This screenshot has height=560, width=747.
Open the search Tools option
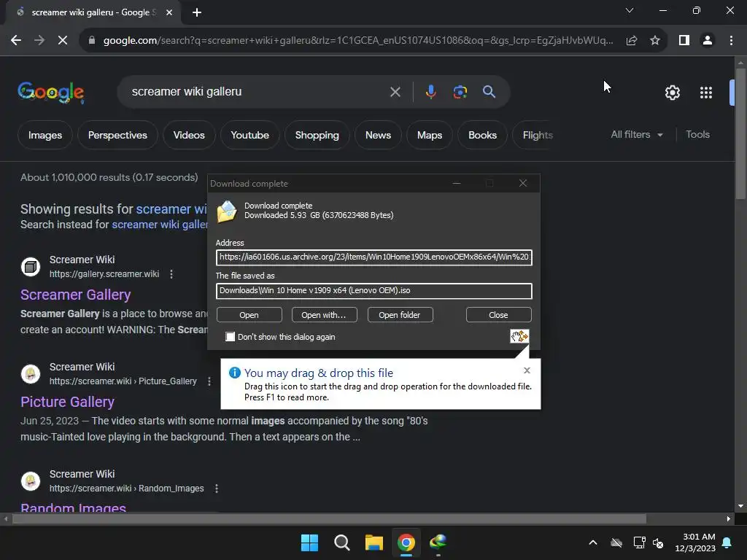697,135
